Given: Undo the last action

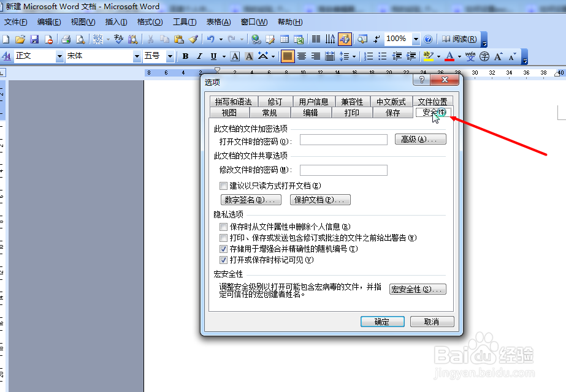Looking at the screenshot, I should tap(211, 39).
